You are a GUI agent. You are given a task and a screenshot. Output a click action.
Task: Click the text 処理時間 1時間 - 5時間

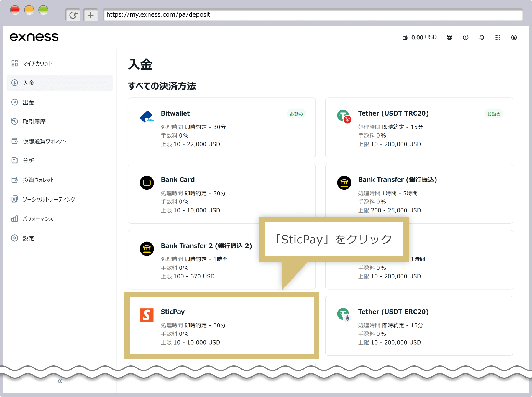(388, 193)
